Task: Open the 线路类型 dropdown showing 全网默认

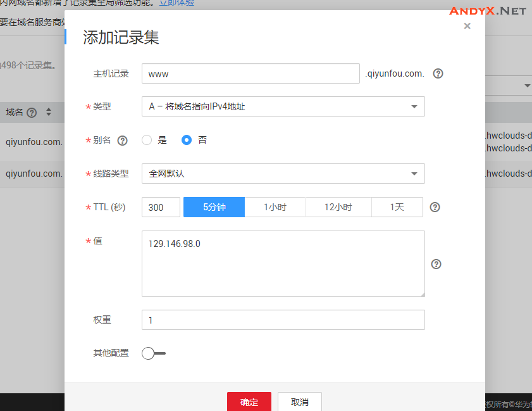Action: [283, 174]
